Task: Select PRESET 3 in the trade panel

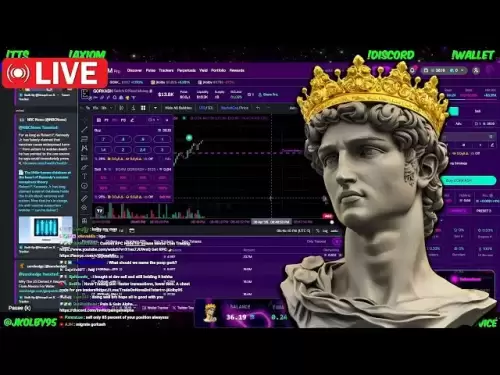Action: pos(484,211)
